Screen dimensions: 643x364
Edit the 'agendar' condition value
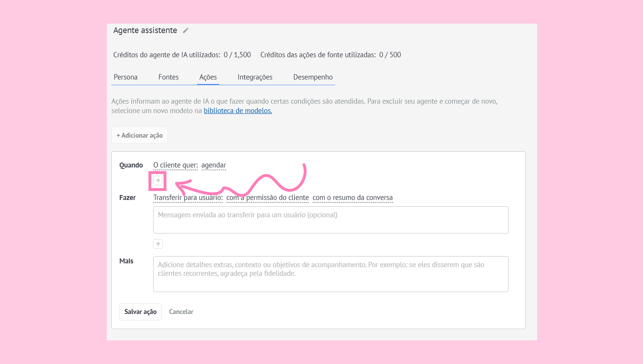(213, 165)
